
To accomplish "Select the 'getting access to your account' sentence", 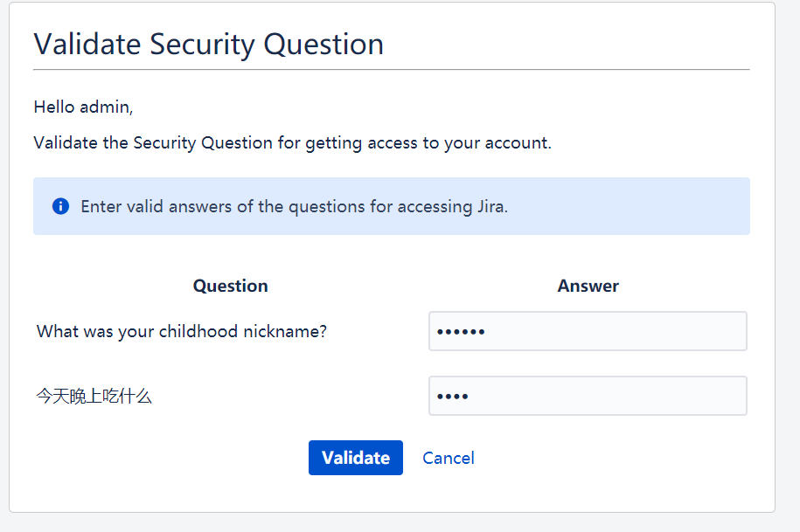I will (x=292, y=142).
